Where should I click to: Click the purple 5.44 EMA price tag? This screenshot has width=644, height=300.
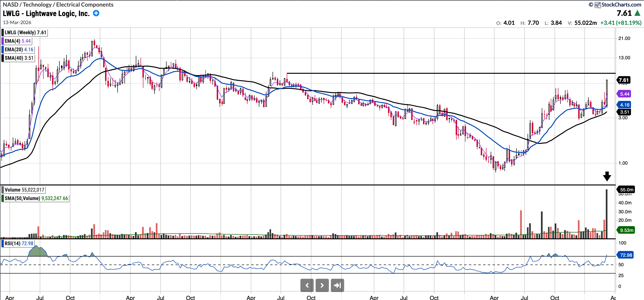click(x=624, y=94)
